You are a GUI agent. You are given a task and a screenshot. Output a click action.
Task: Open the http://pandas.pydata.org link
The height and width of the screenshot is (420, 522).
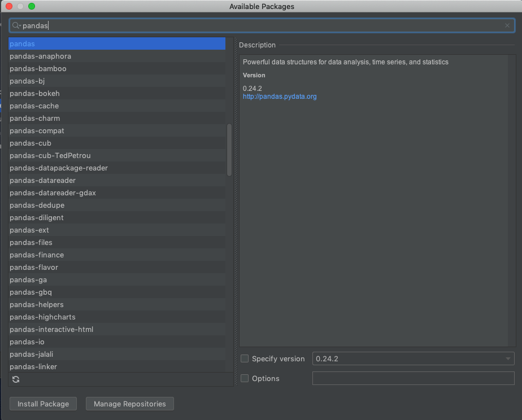(280, 97)
